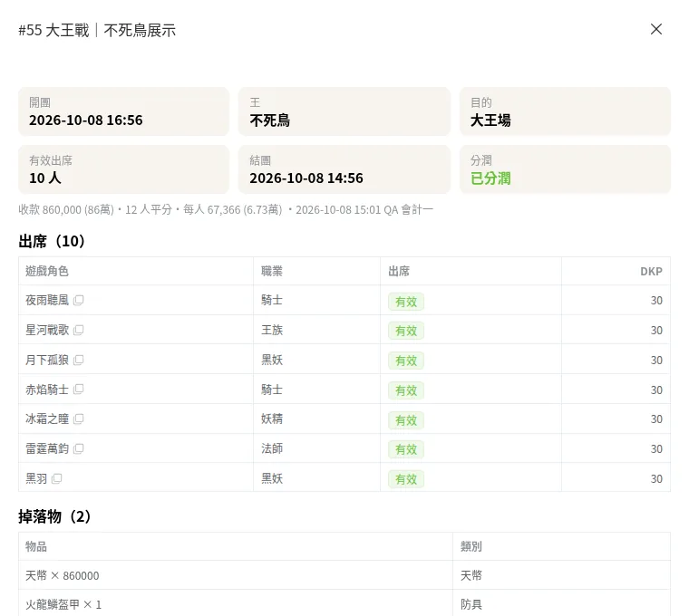
Task: Click the 物品 column header
Action: [x=36, y=546]
